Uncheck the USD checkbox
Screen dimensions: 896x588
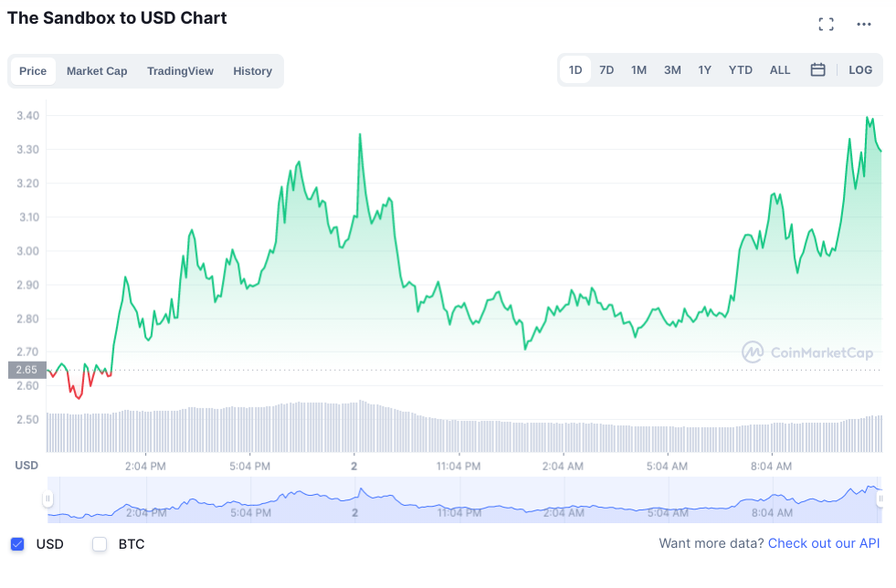[x=17, y=544]
